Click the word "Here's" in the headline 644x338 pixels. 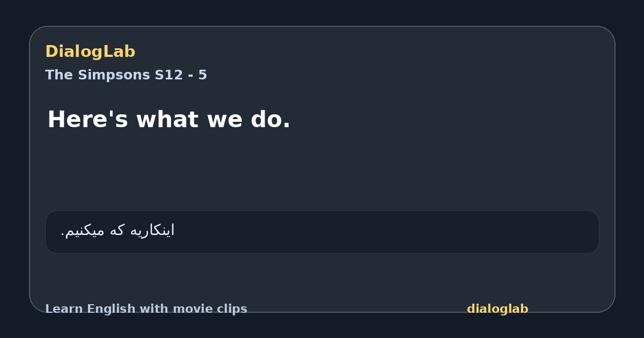tap(88, 119)
